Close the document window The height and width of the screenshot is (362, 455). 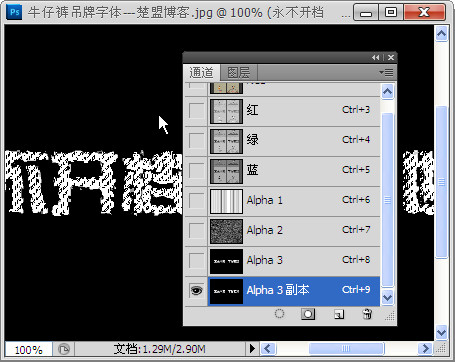(x=424, y=13)
